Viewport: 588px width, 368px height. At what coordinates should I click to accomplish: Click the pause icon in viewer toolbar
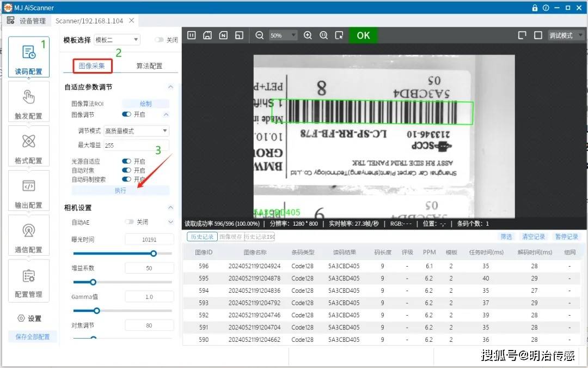point(191,35)
